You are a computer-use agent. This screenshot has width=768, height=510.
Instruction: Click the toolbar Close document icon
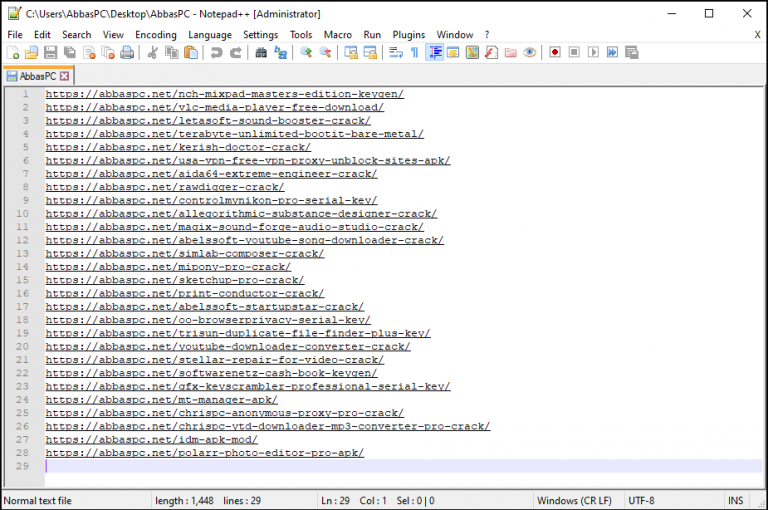click(89, 52)
